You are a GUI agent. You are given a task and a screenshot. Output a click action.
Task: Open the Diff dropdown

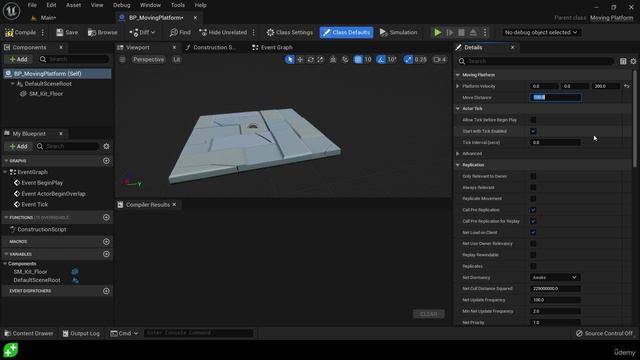coord(142,32)
